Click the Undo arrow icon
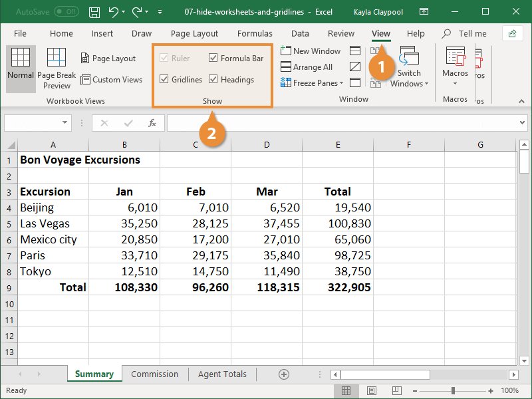 pyautogui.click(x=113, y=12)
